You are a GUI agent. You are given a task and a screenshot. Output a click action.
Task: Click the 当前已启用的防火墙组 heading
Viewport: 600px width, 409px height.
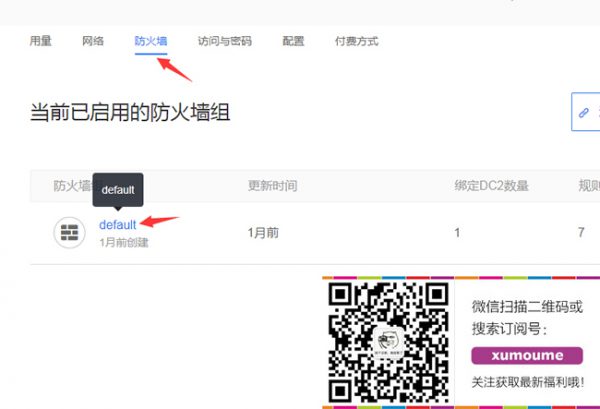coord(130,112)
